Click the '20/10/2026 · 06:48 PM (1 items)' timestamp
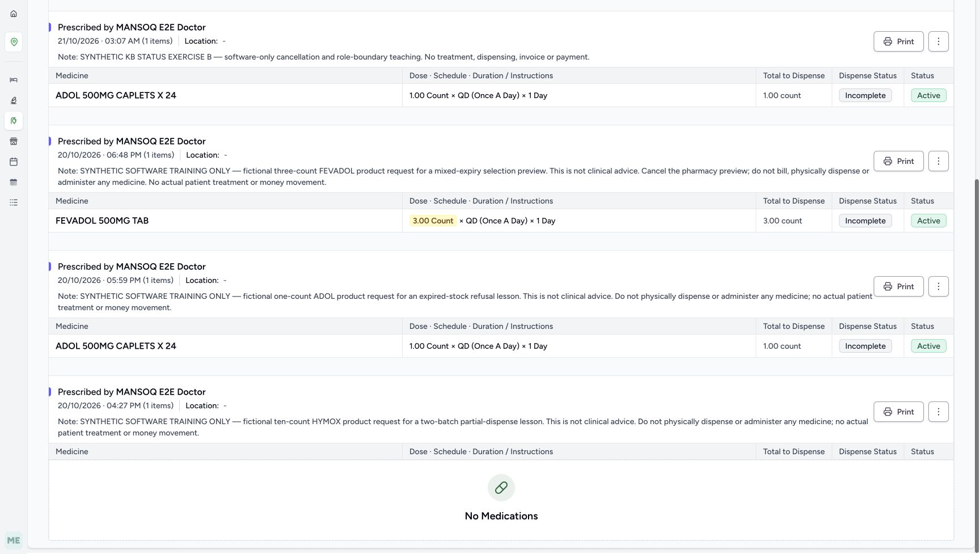980x554 pixels. pos(116,155)
